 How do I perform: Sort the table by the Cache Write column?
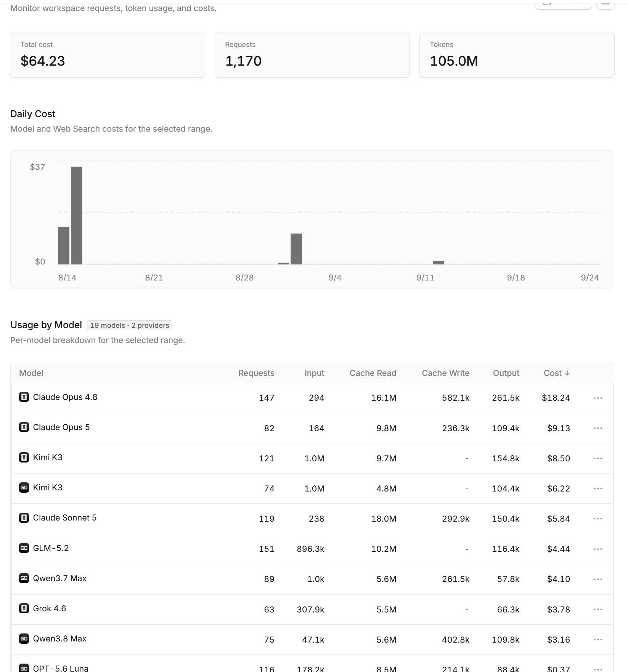(445, 373)
